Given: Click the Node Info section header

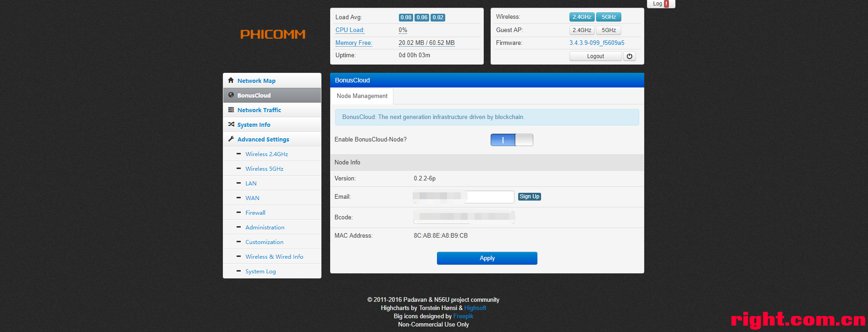Looking at the screenshot, I should point(487,163).
